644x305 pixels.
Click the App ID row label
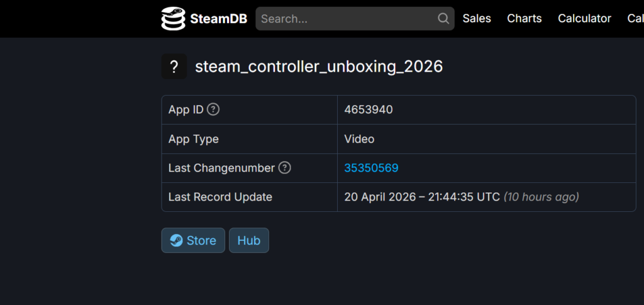[186, 109]
